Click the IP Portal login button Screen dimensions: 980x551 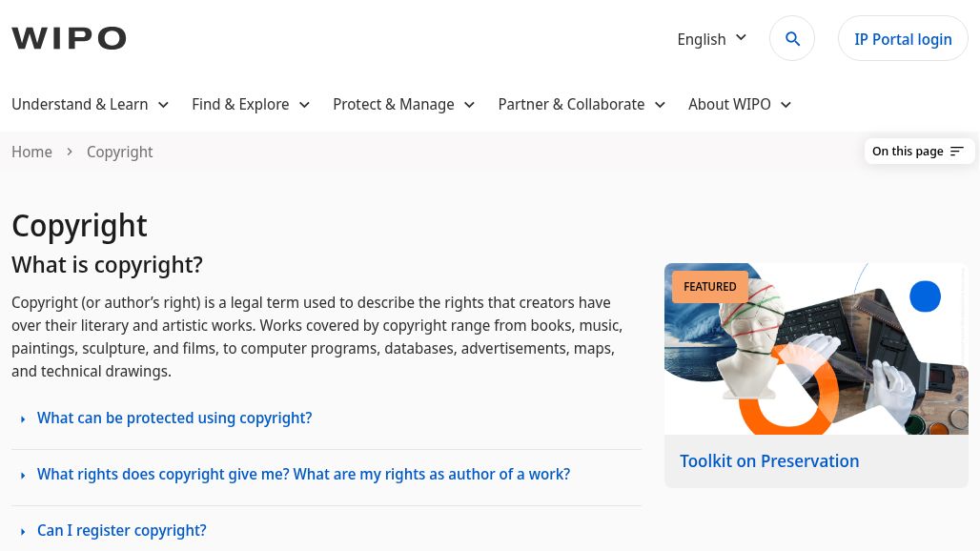point(903,39)
